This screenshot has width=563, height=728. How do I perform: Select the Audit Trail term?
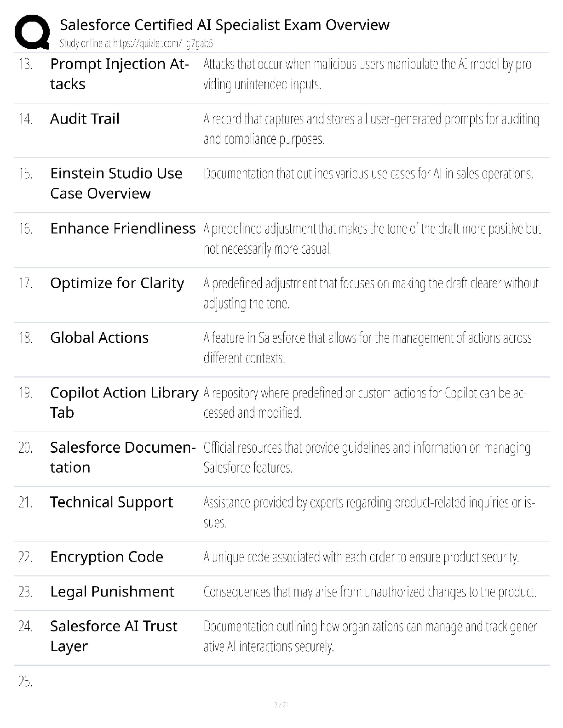pos(85,119)
